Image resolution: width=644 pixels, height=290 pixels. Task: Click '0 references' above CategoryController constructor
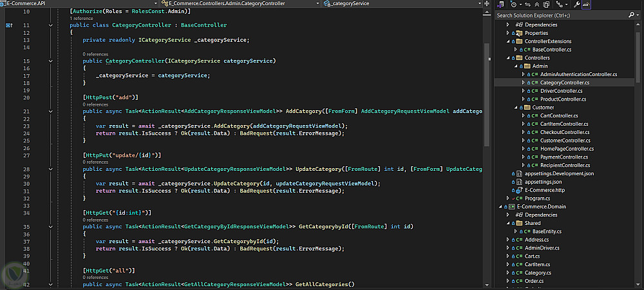pyautogui.click(x=95, y=54)
